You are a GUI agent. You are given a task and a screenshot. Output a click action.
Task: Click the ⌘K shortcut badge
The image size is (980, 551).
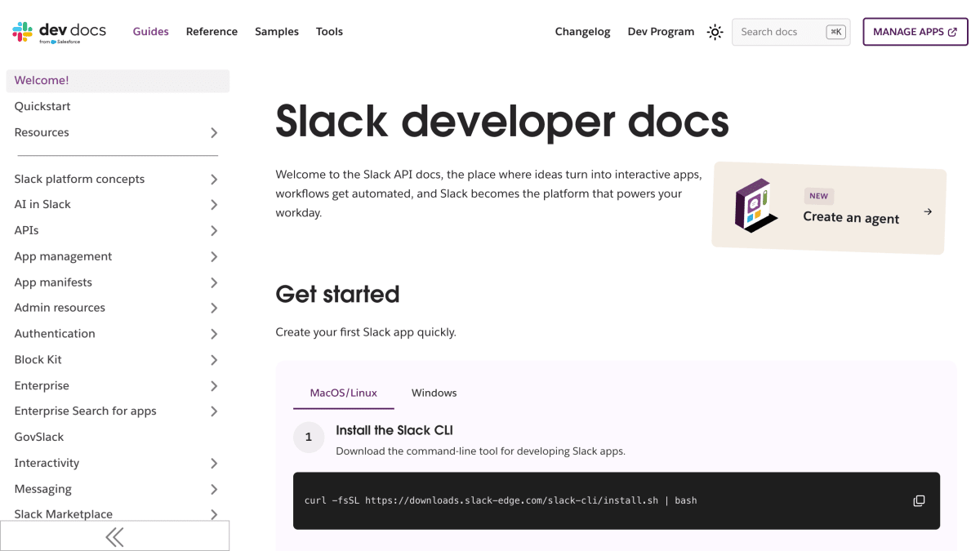835,32
